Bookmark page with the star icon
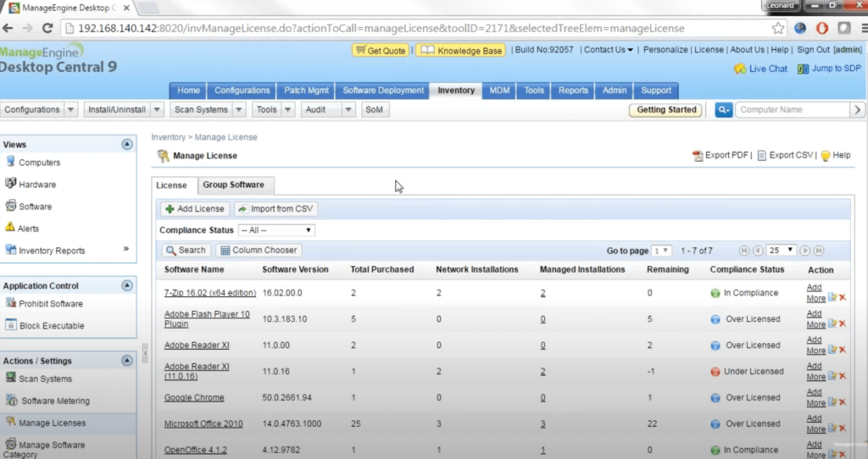 pos(778,28)
